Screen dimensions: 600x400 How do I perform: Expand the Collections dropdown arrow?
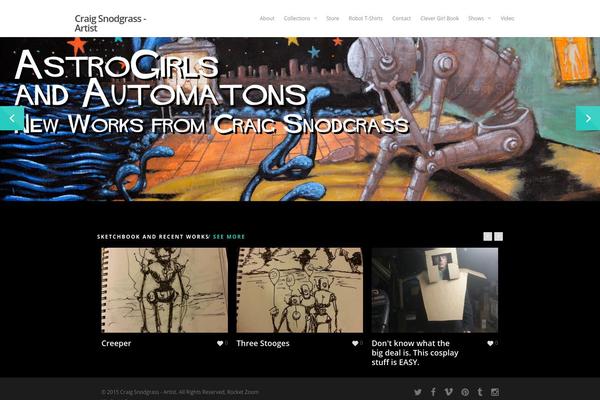(316, 18)
